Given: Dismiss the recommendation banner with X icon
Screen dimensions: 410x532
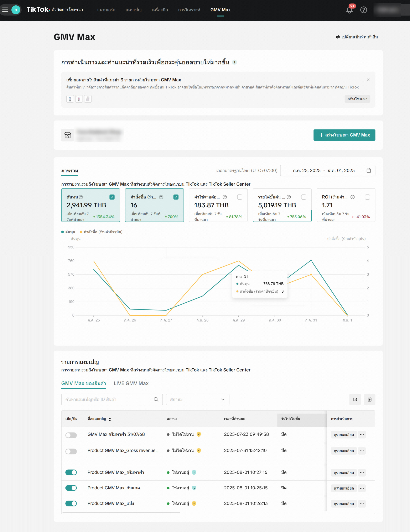Looking at the screenshot, I should [x=368, y=80].
